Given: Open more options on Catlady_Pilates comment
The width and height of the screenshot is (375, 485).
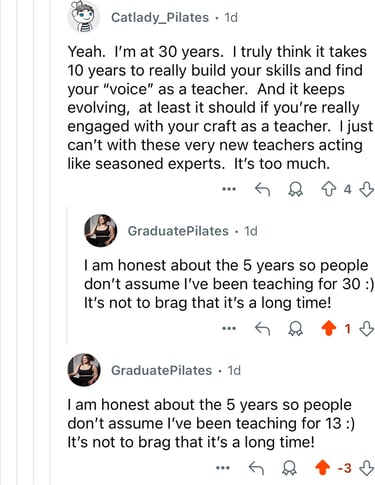Looking at the screenshot, I should click(229, 189).
